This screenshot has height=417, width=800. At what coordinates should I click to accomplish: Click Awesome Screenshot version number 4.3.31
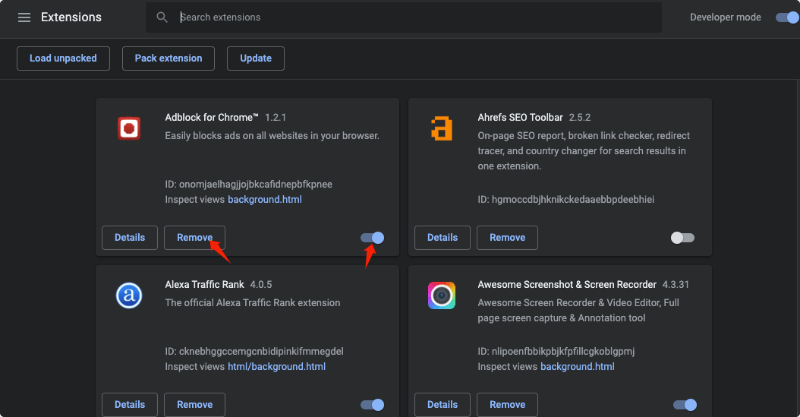(676, 285)
